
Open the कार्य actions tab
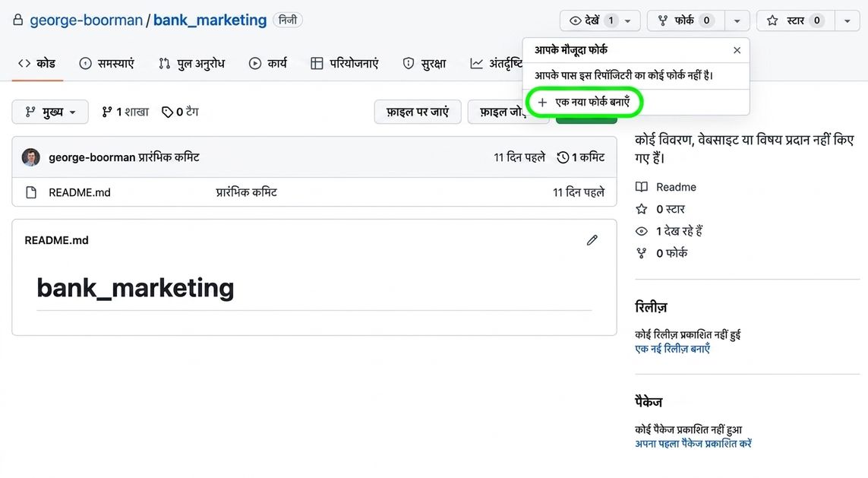(x=268, y=64)
